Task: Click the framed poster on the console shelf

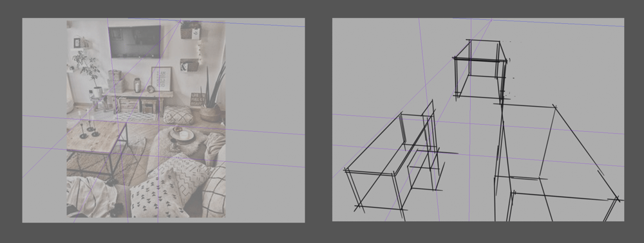Action: pos(162,78)
